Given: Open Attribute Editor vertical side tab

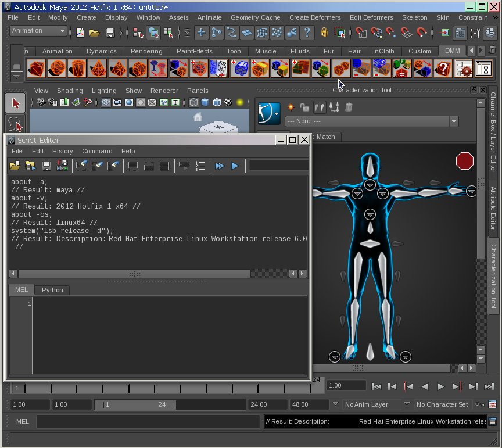Looking at the screenshot, I should point(493,208).
